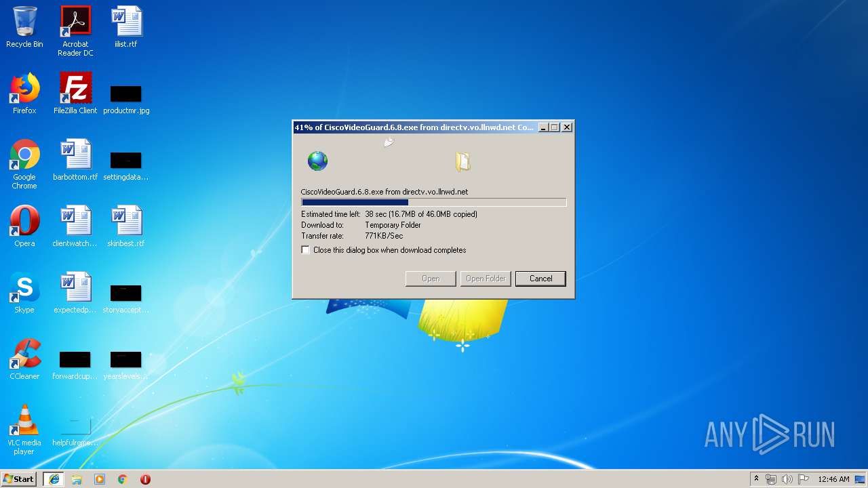Viewport: 868px width, 488px height.
Task: Cancel the CiscoVideoGuard download
Action: click(x=540, y=279)
